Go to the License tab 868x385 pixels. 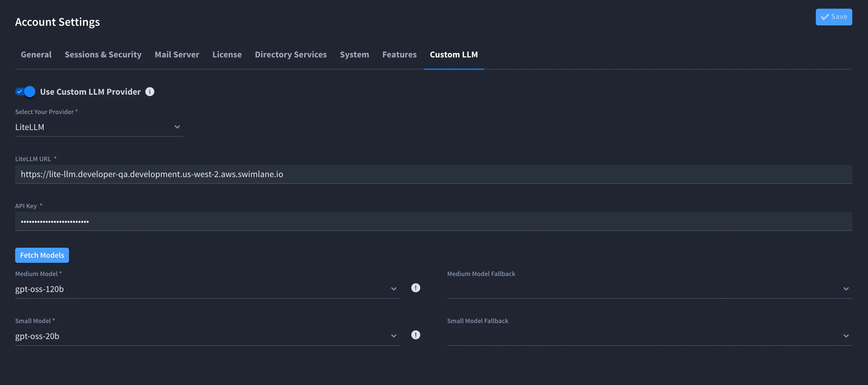227,55
